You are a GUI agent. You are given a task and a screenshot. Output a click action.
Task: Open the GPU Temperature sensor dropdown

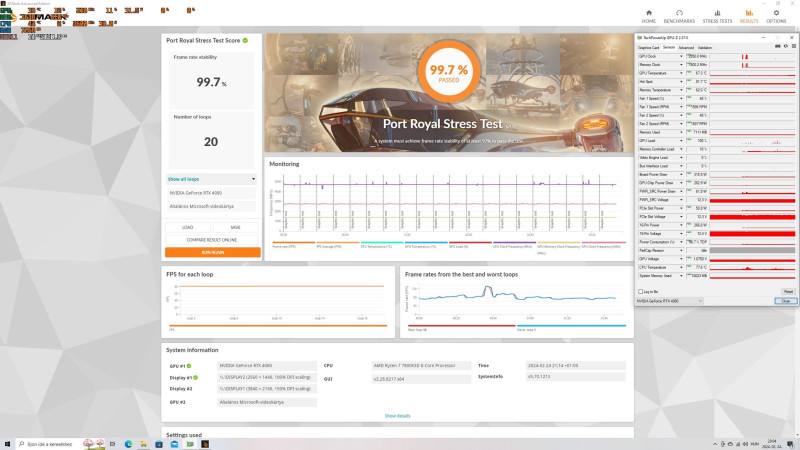click(681, 73)
